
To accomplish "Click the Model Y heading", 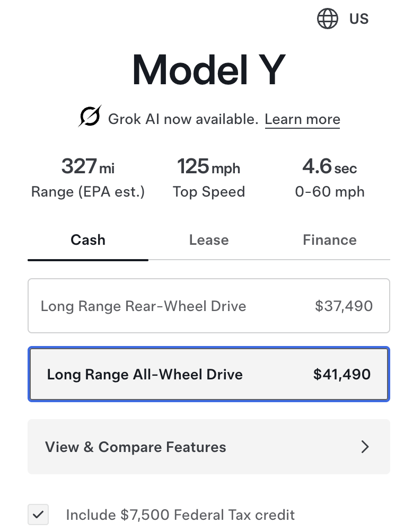I will 209,70.
